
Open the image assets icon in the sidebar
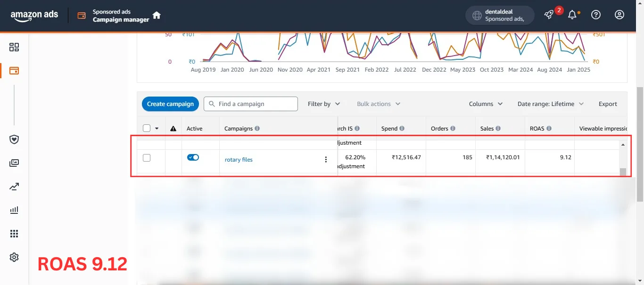14,163
